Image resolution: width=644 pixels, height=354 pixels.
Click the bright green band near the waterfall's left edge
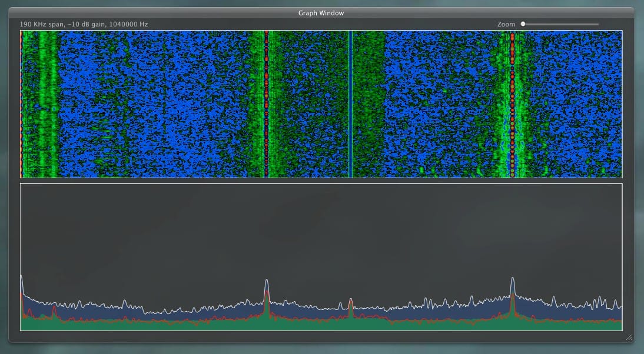click(x=51, y=104)
